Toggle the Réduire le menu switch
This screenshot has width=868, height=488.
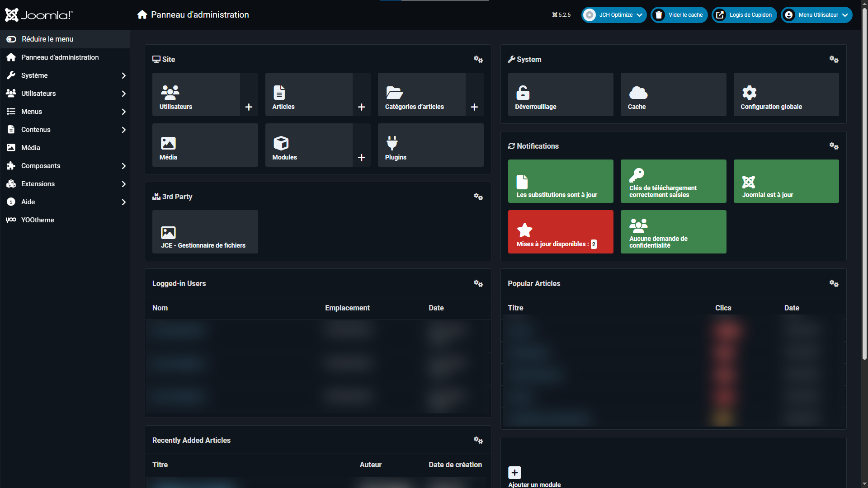(12, 39)
